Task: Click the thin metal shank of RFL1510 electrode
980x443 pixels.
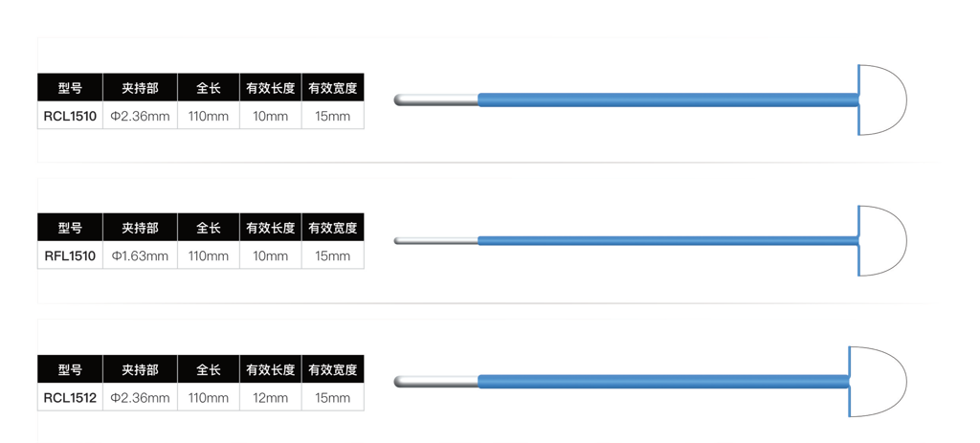Action: 436,241
